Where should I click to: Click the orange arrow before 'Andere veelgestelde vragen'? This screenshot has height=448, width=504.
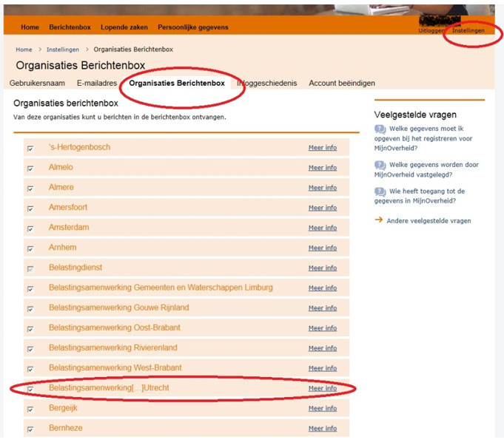(379, 220)
